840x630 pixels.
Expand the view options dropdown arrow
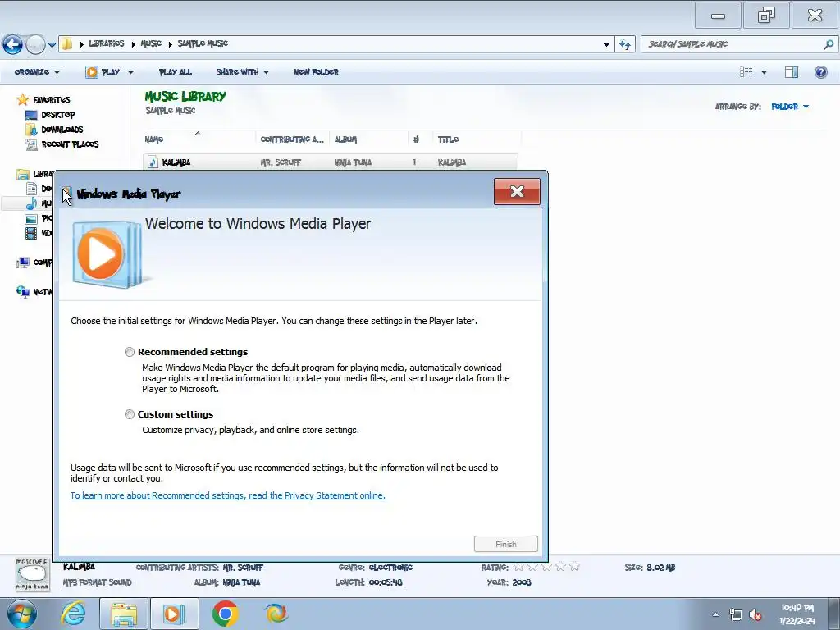(764, 72)
